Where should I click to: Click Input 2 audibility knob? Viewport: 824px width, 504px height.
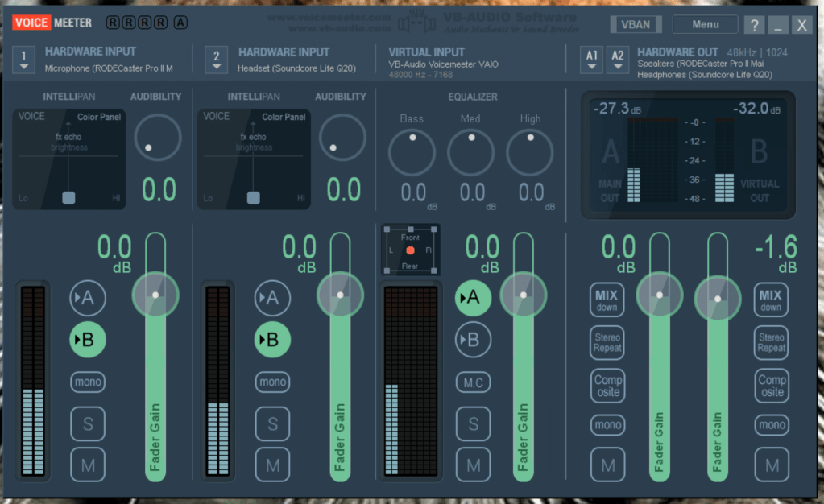click(x=342, y=138)
